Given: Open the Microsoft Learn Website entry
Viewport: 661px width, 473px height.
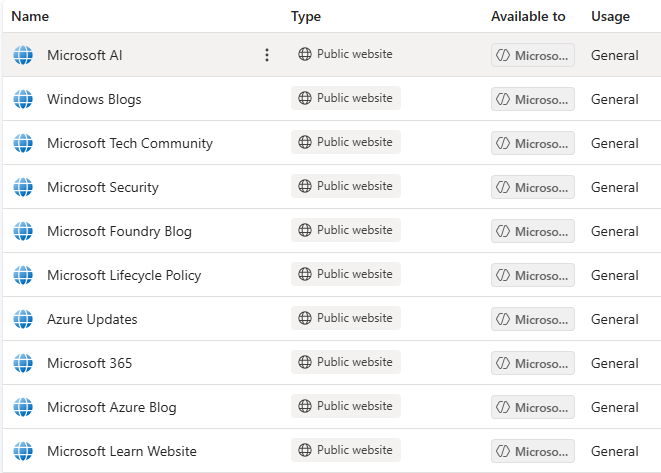Looking at the screenshot, I should tap(122, 451).
